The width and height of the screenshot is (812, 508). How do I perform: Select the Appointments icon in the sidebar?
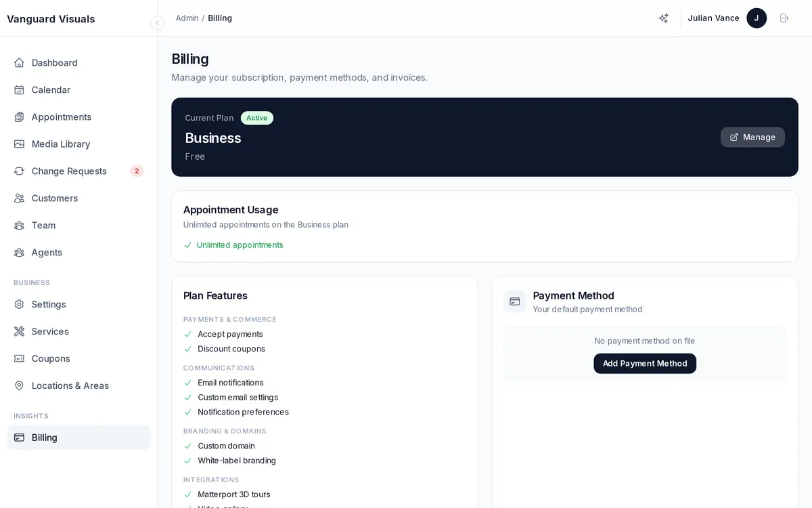[x=18, y=117]
